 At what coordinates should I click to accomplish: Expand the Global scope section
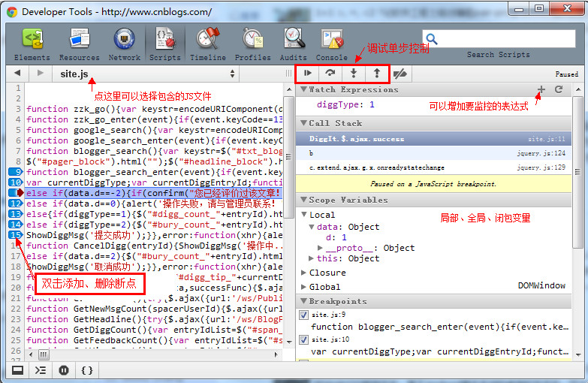(x=304, y=286)
